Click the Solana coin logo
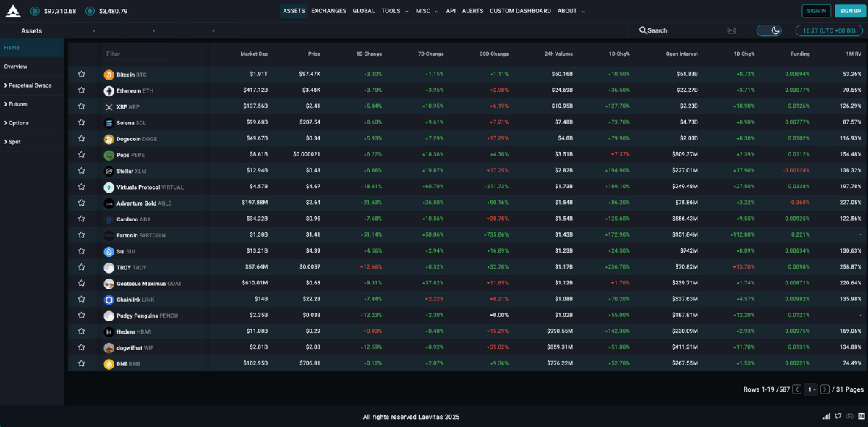Image resolution: width=868 pixels, height=427 pixels. pyautogui.click(x=109, y=123)
